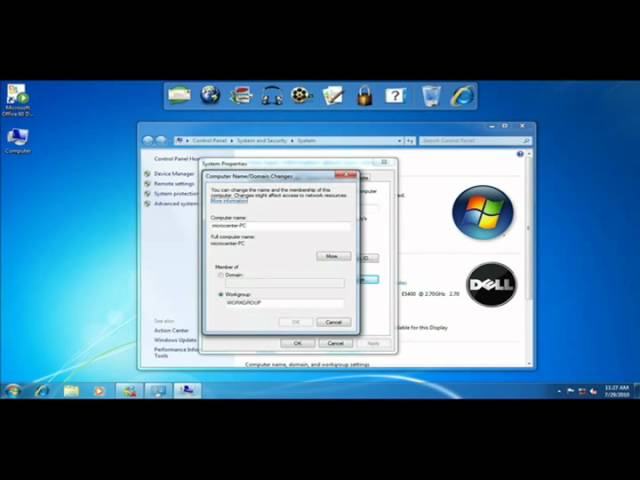This screenshot has height=480, width=640.
Task: Click the disabled OK in name change dialog
Action: click(296, 322)
